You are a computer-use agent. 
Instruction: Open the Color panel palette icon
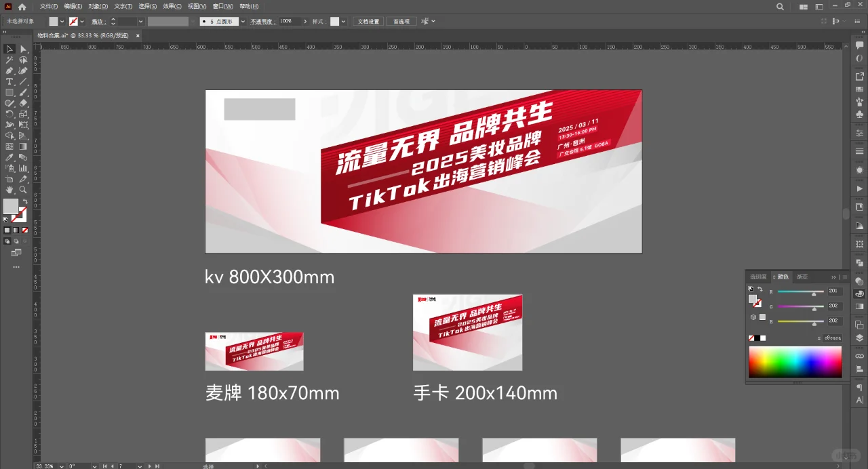859,294
